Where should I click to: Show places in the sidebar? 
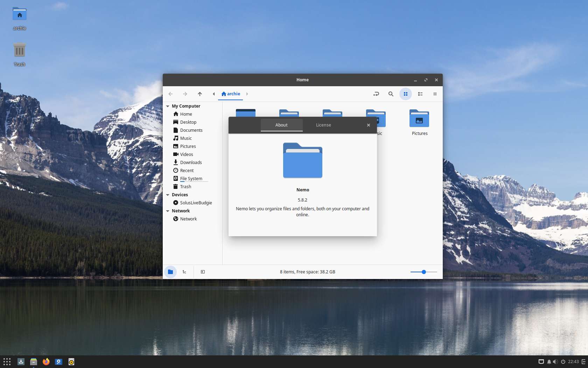coord(170,272)
